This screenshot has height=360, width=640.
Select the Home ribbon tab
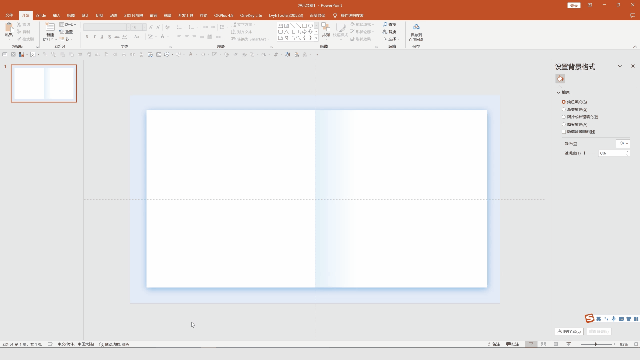click(x=26, y=16)
